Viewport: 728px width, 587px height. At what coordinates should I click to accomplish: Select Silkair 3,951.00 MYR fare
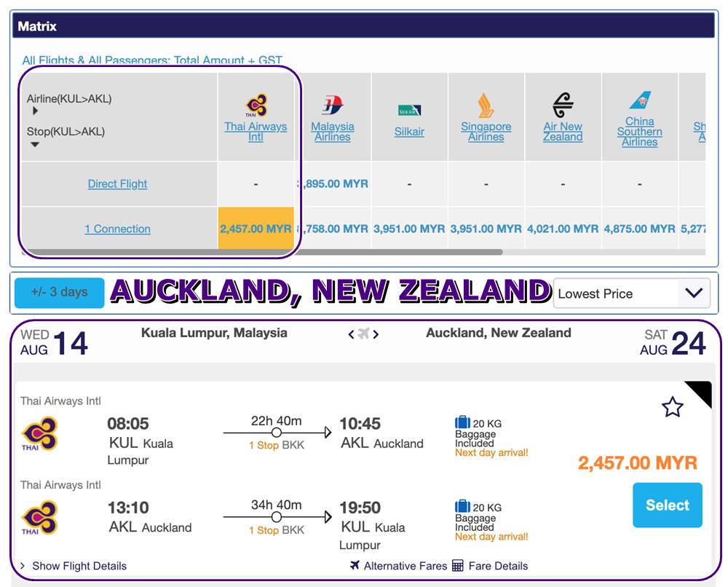click(x=409, y=229)
